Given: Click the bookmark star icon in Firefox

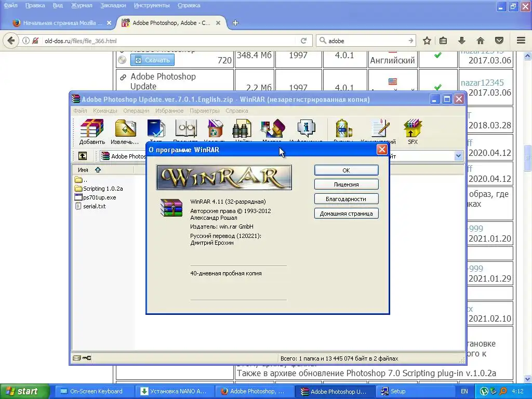Looking at the screenshot, I should 427,41.
